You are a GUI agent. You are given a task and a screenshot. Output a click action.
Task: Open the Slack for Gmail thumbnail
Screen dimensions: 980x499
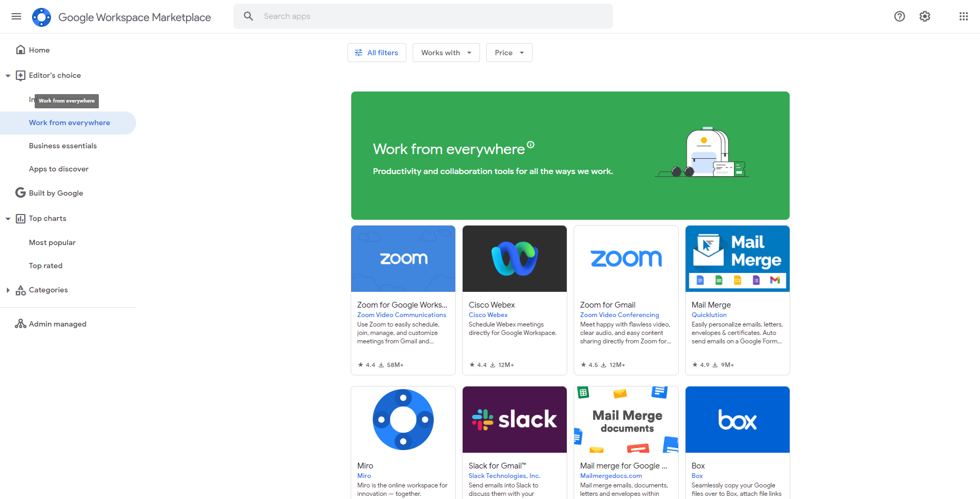(x=515, y=420)
